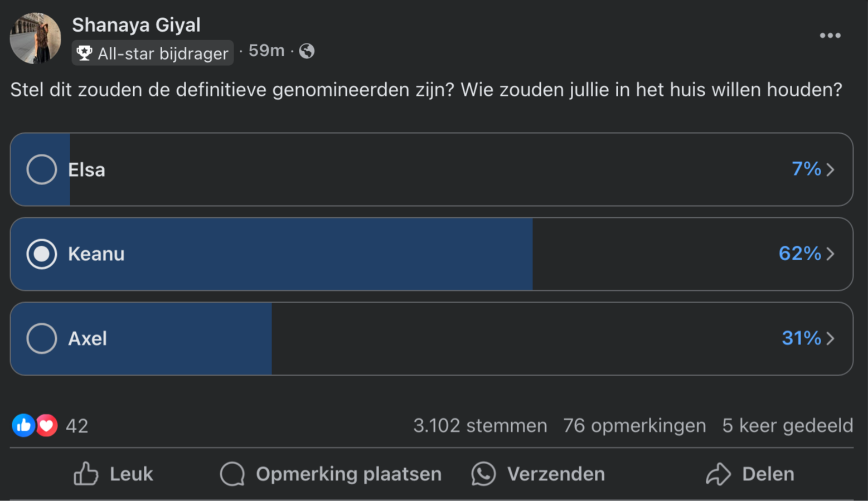868x501 pixels.
Task: Click the Keanu poll progress bar
Action: point(271,254)
